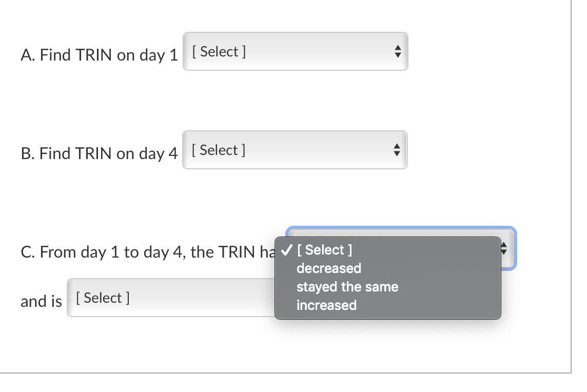Select 'stayed the same' option
The height and width of the screenshot is (392, 587).
[347, 286]
